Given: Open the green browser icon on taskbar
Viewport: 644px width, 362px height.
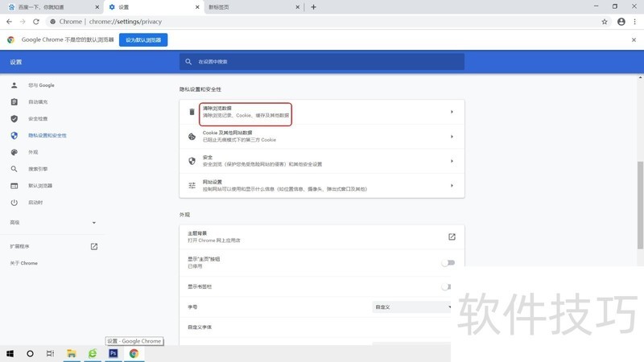Looking at the screenshot, I should 93,353.
